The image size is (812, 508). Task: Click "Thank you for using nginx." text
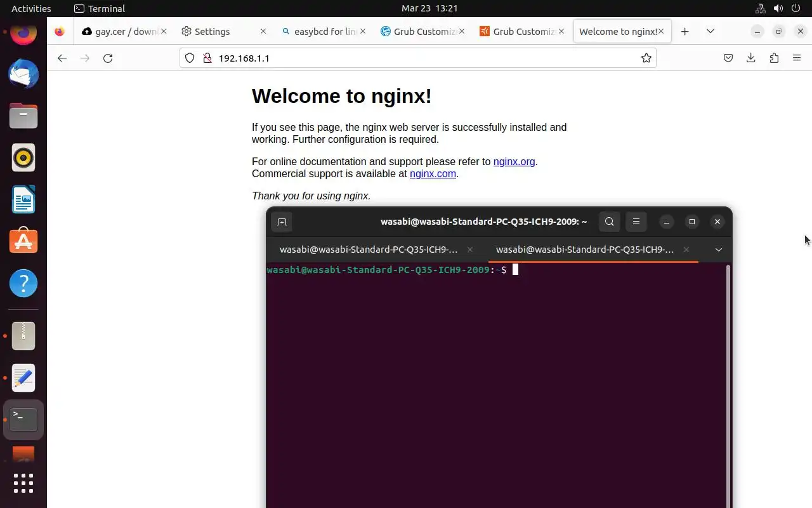(311, 196)
